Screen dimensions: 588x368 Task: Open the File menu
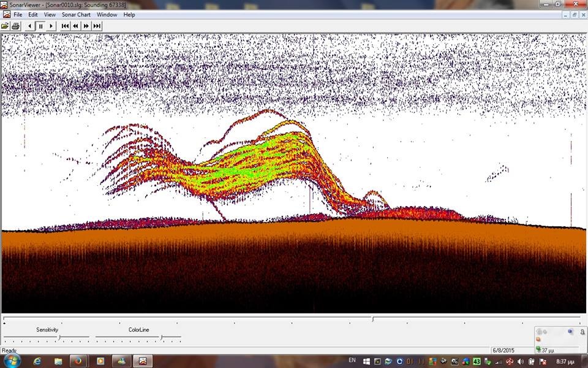click(18, 15)
